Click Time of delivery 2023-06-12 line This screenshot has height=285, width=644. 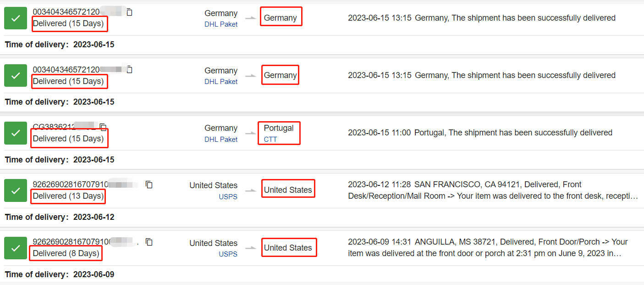click(x=60, y=217)
